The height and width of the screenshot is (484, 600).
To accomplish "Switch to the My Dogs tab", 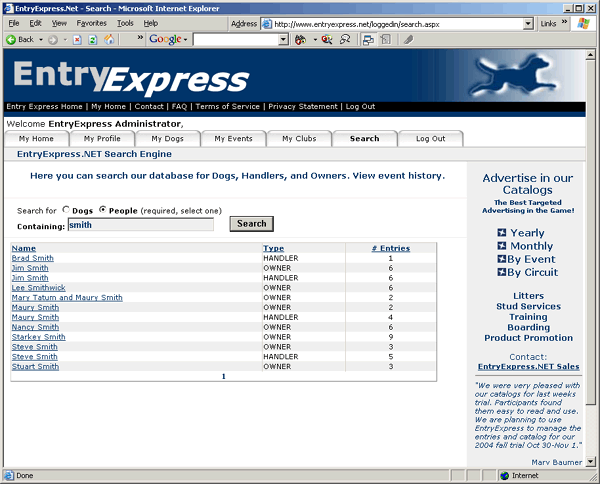I will pyautogui.click(x=168, y=139).
